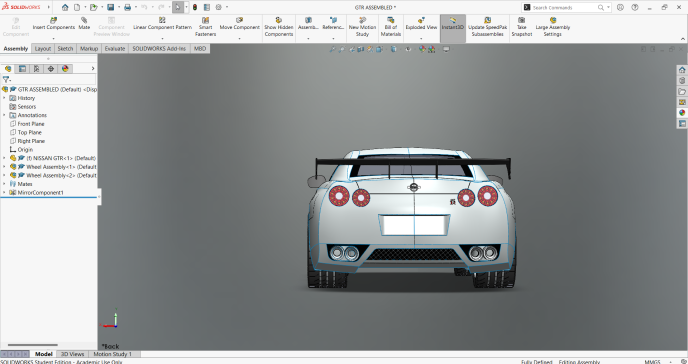Open the Linear Component Pattern dropdown arrow
688x364 pixels.
(x=162, y=39)
